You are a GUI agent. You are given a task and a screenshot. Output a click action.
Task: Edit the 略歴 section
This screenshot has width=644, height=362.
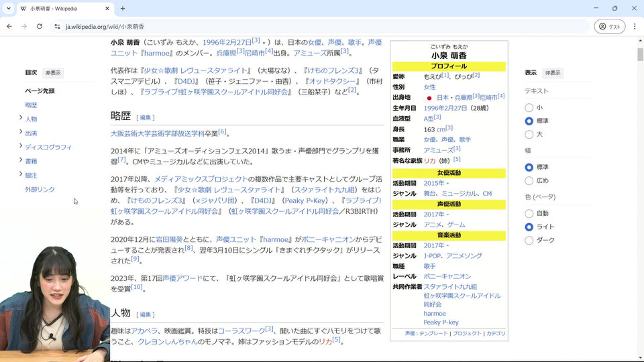coord(146,117)
